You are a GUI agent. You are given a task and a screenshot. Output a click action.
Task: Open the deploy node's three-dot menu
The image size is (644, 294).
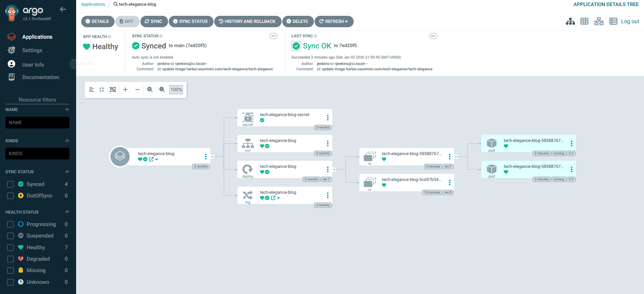coord(327,169)
